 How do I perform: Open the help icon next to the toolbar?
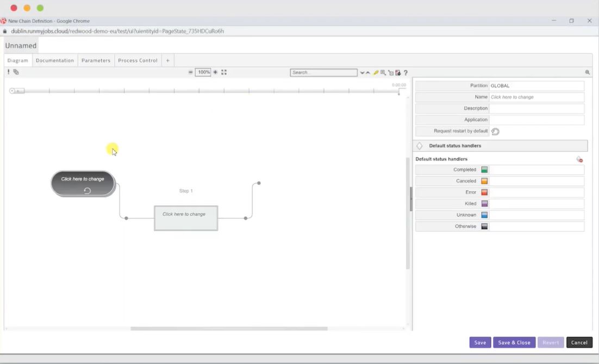tap(405, 72)
